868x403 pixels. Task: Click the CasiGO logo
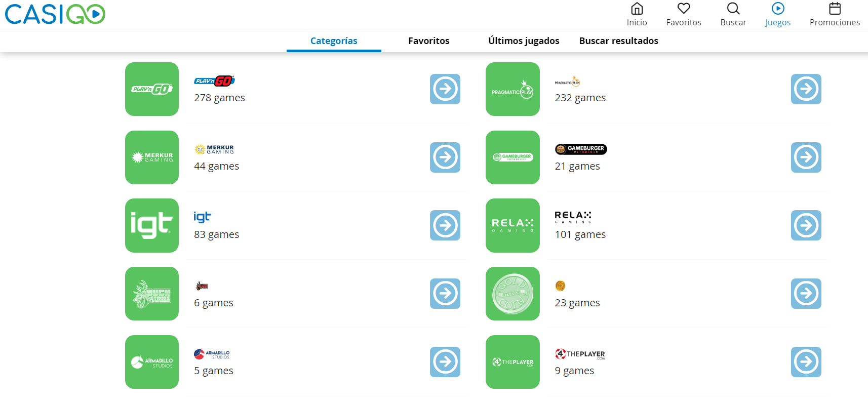click(55, 14)
